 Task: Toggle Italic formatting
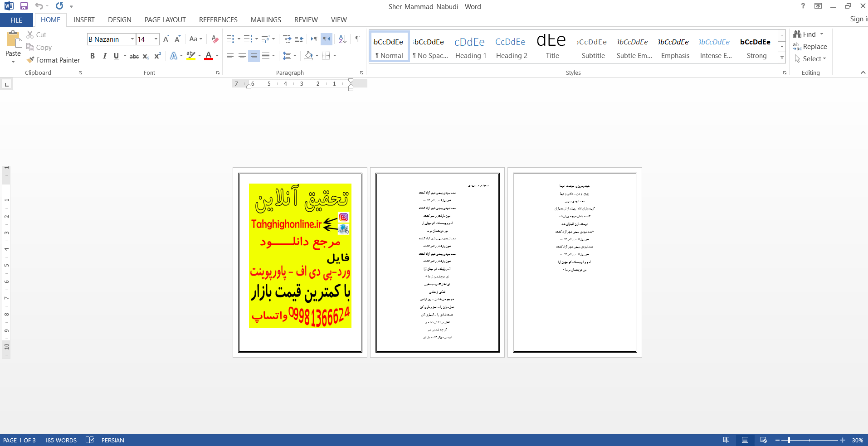(x=104, y=56)
